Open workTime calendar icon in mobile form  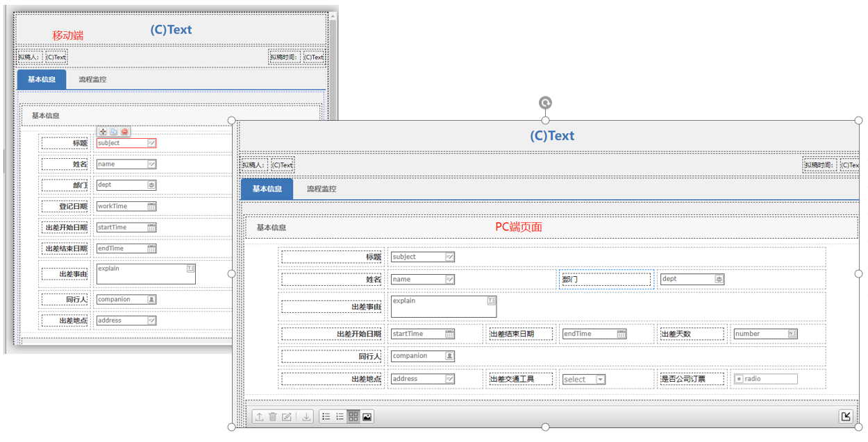pyautogui.click(x=151, y=206)
